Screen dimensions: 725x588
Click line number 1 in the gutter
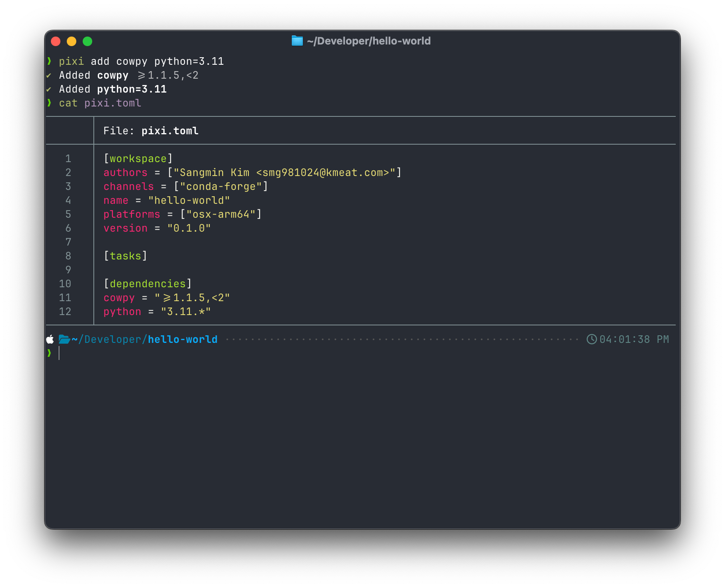click(x=68, y=159)
